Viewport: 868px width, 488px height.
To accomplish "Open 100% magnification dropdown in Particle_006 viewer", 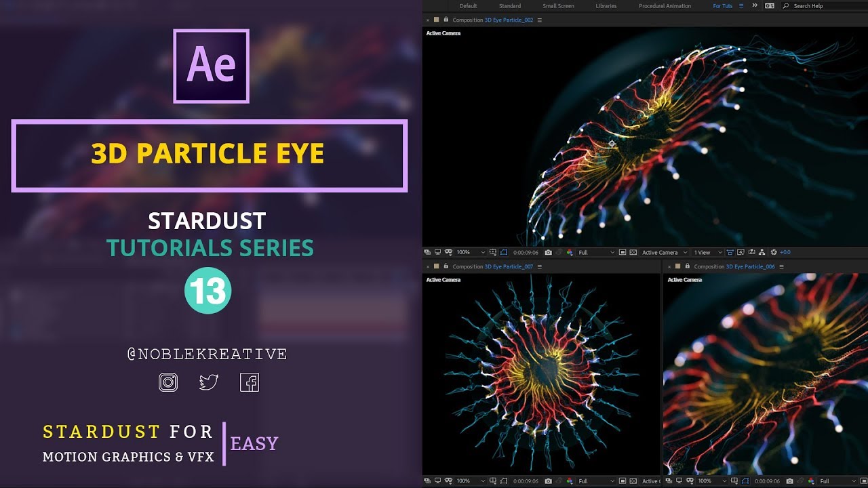I will tap(713, 481).
